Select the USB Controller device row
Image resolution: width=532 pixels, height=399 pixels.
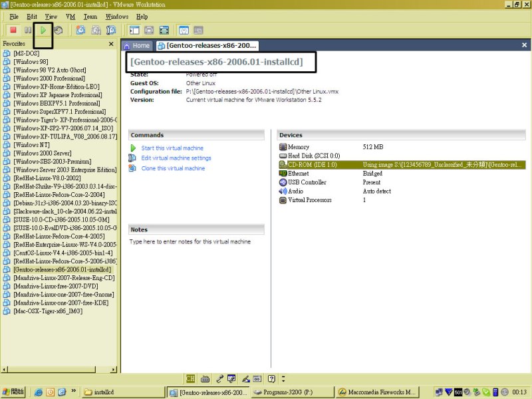[x=402, y=182]
